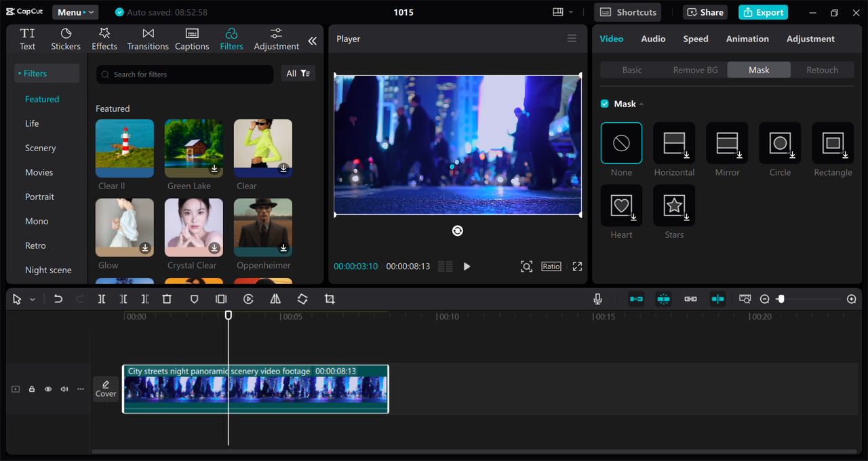Click the timeline zoom slider handle

pyautogui.click(x=781, y=299)
